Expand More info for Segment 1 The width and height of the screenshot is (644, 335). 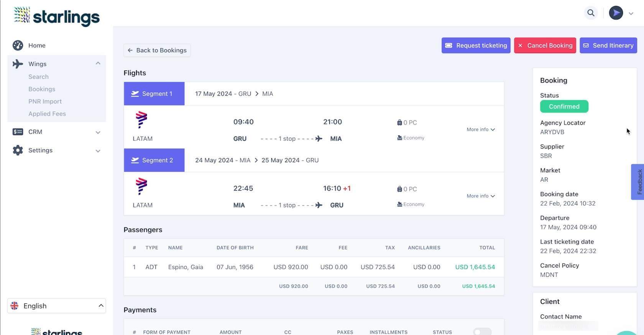pyautogui.click(x=480, y=129)
